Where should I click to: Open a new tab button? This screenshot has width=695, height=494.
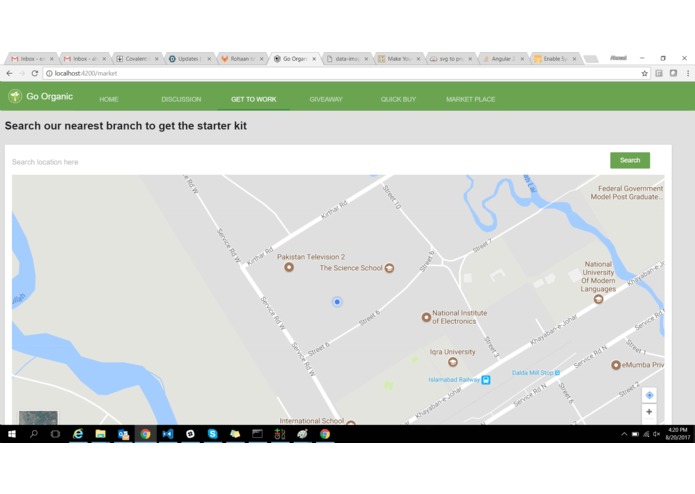pyautogui.click(x=590, y=58)
